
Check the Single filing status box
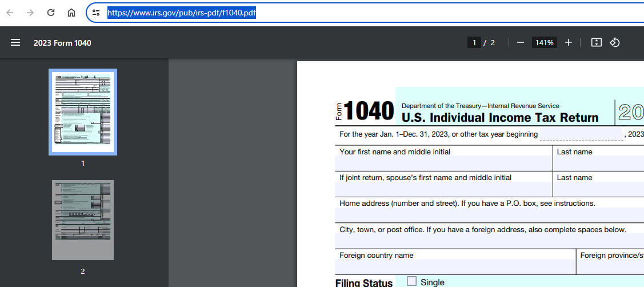click(411, 281)
